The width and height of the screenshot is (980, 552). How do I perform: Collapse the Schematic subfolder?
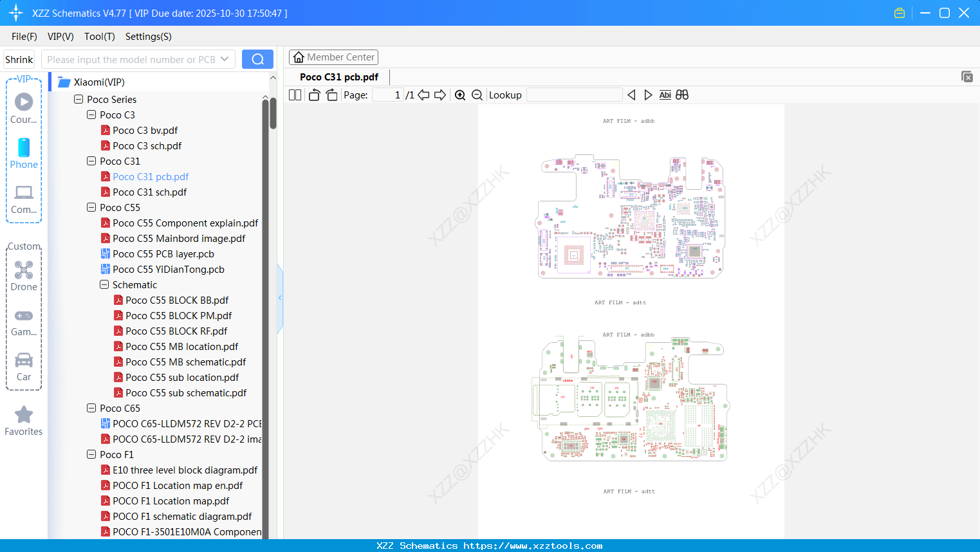pos(104,285)
